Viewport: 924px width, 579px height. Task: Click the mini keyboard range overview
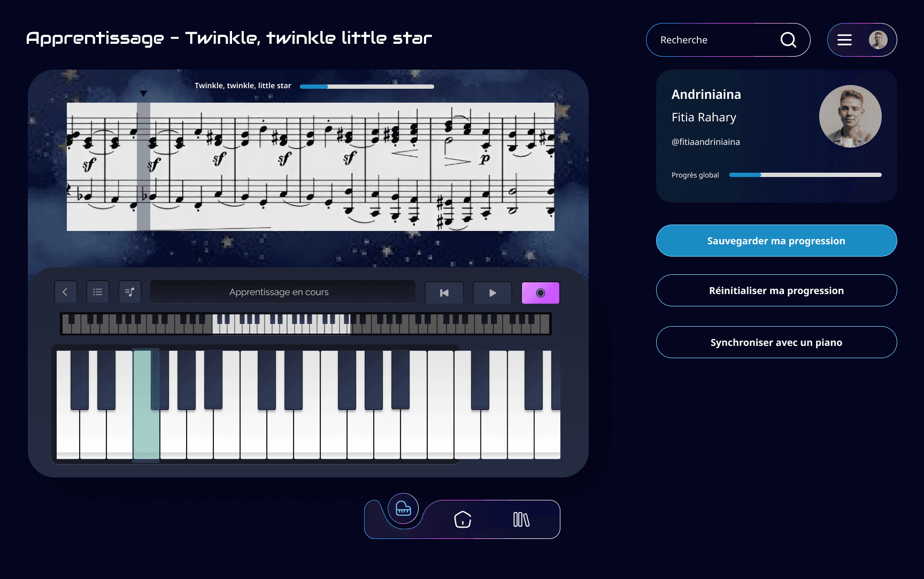pos(306,324)
